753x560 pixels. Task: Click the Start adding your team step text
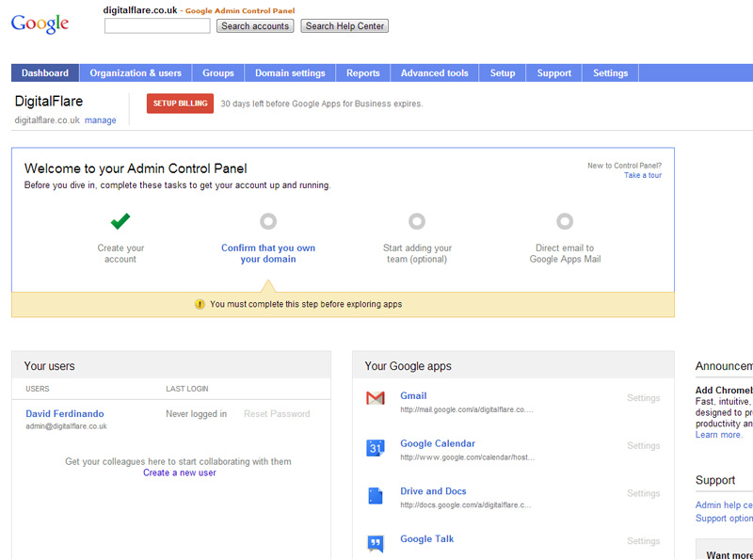pos(417,253)
